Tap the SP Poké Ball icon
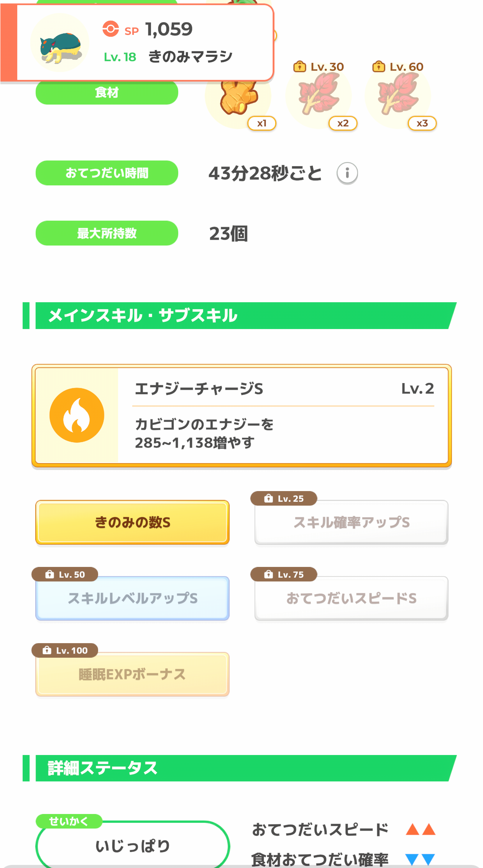Viewport: 483px width, 868px height. [110, 29]
